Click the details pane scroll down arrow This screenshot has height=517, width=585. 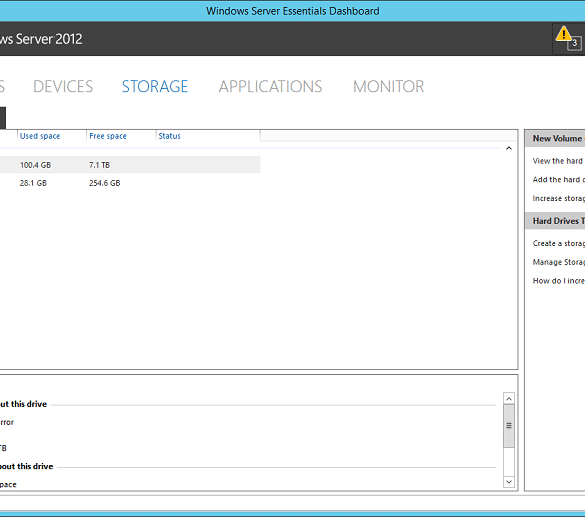pyautogui.click(x=509, y=482)
